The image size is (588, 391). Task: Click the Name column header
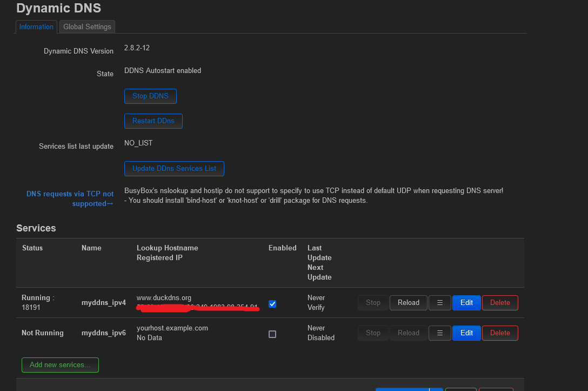pos(91,248)
